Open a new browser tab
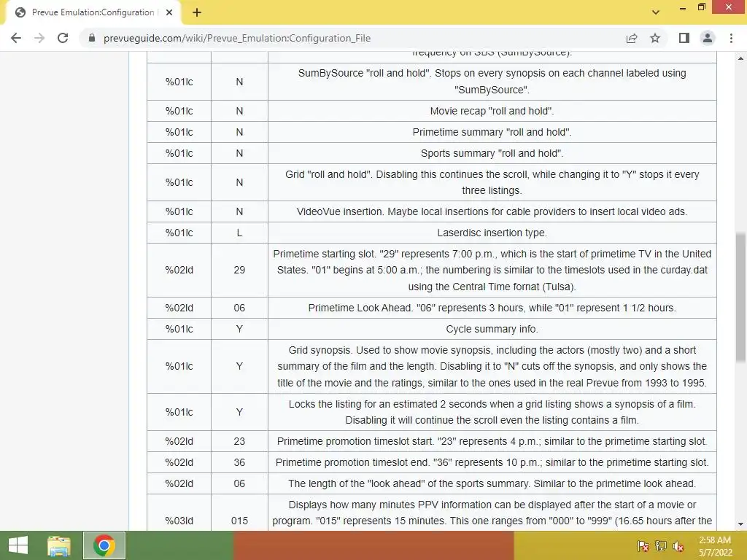 (x=197, y=12)
